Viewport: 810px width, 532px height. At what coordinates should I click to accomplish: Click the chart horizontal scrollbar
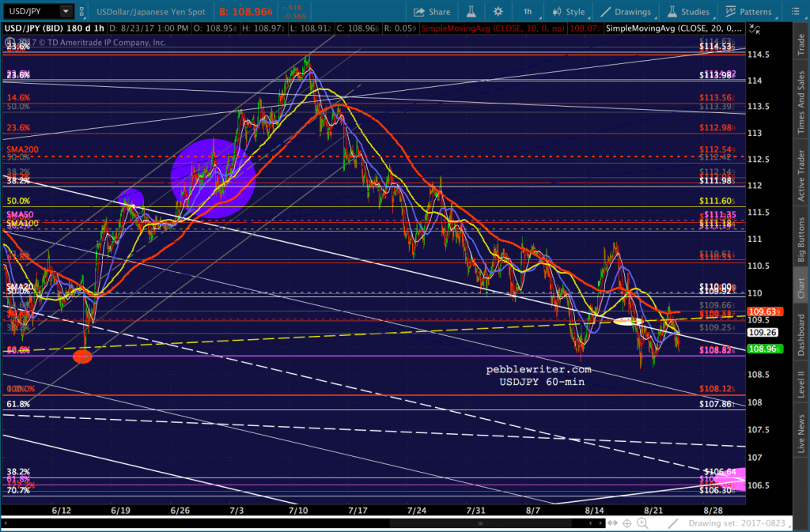click(480, 523)
